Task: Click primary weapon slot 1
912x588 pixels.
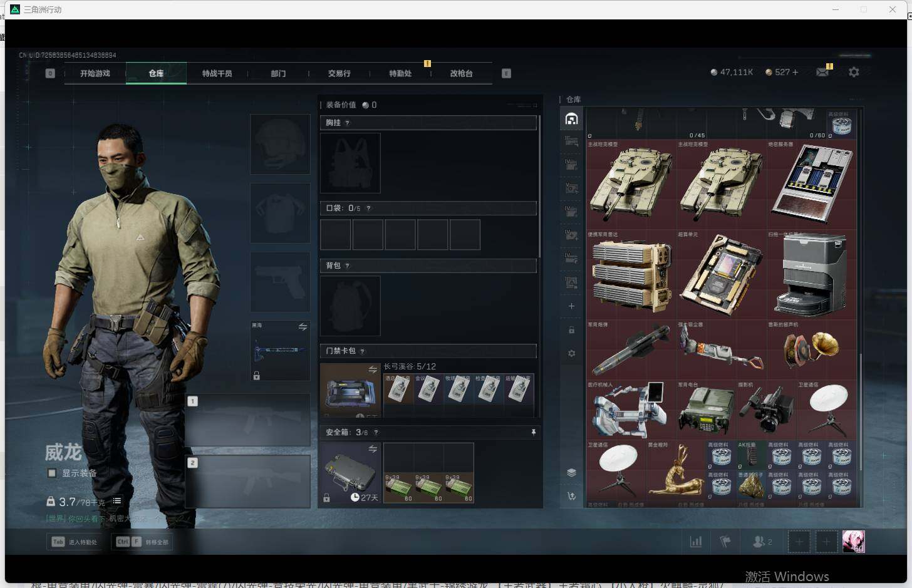Action: [x=247, y=420]
